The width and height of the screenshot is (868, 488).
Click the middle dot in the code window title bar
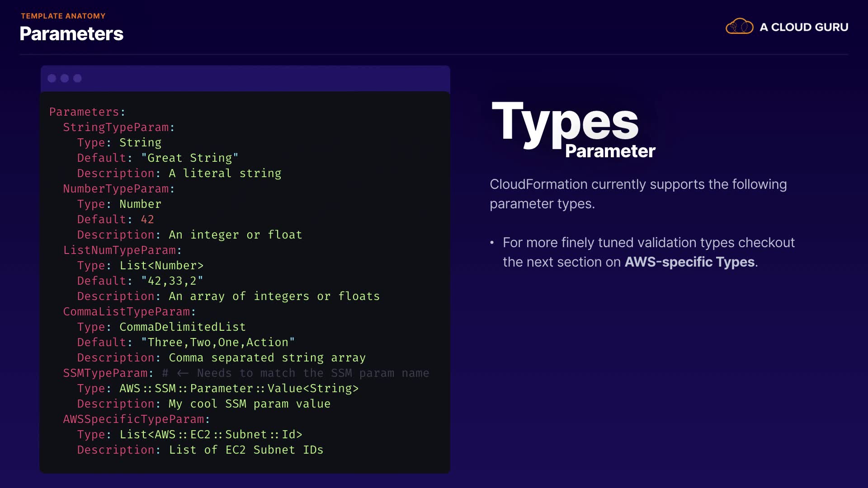point(65,78)
